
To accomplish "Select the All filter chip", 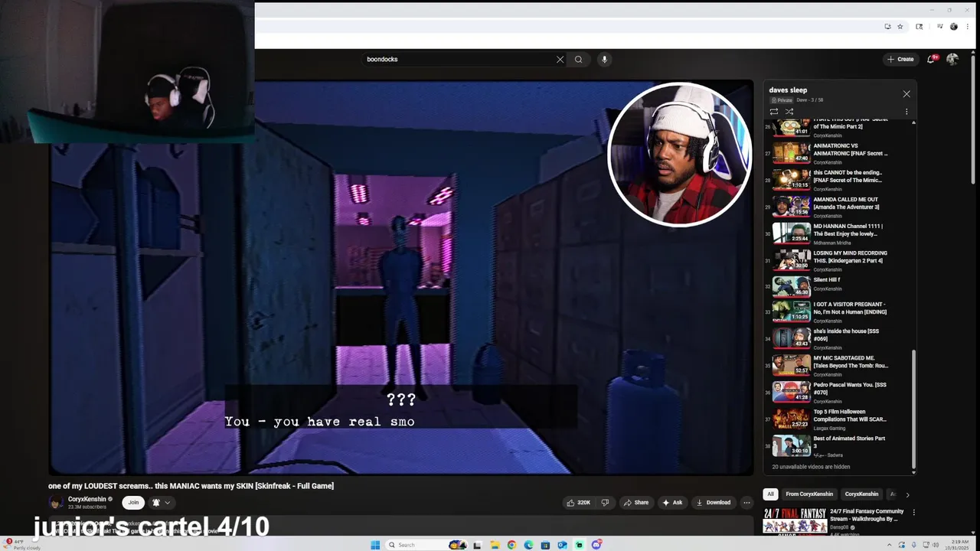I will pos(770,494).
